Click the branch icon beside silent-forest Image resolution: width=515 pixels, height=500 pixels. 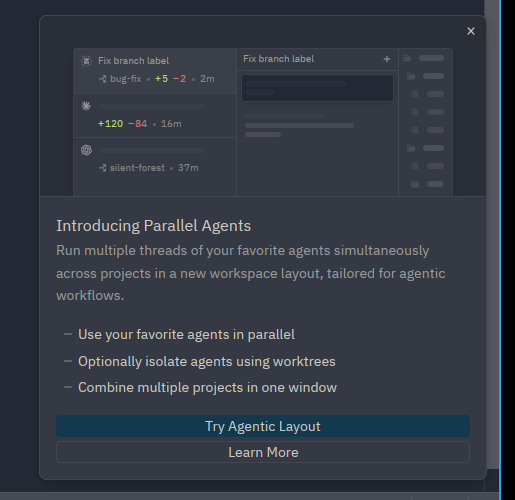click(103, 168)
